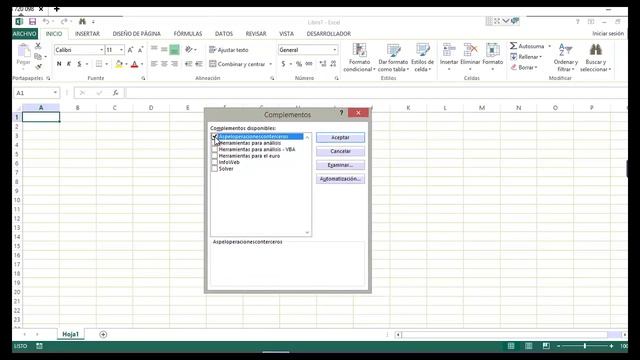
Task: Toggle Italic (K) formatting
Action: (x=69, y=64)
